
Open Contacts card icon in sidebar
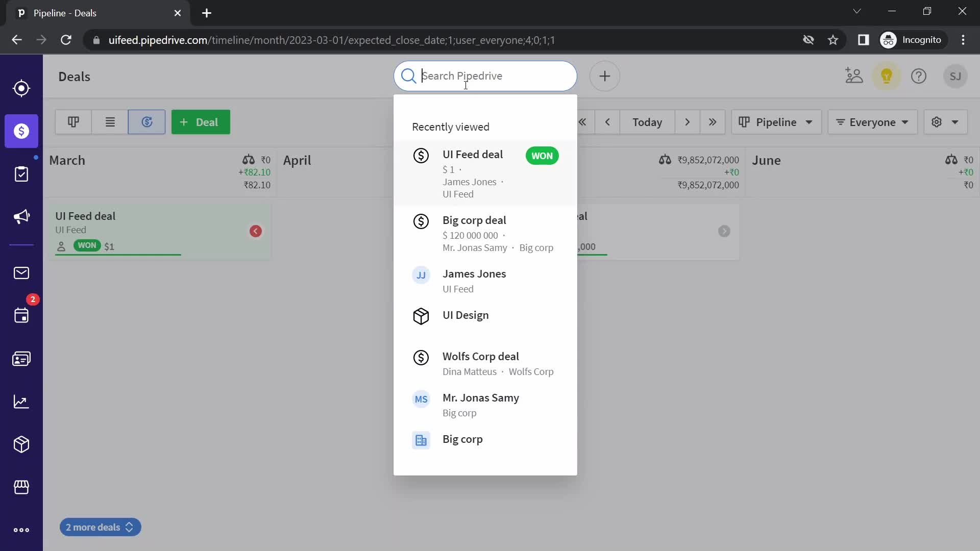coord(21,359)
